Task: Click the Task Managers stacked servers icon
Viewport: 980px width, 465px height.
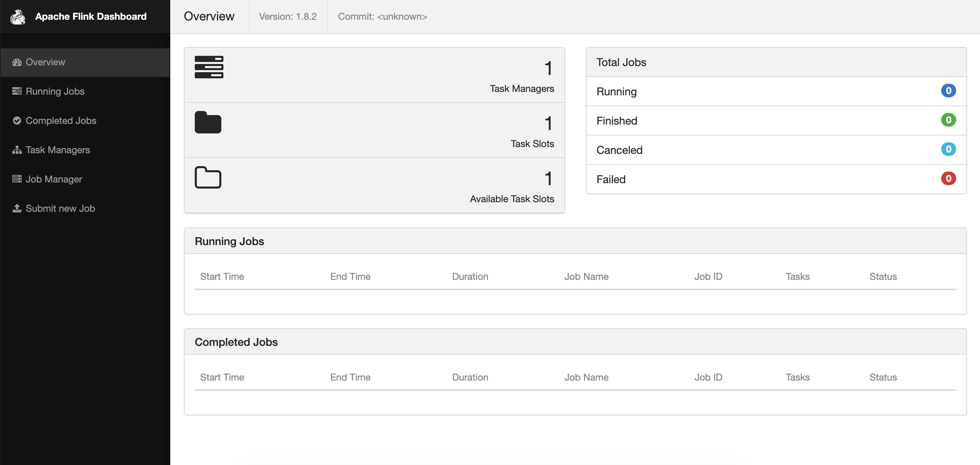Action: pos(209,67)
